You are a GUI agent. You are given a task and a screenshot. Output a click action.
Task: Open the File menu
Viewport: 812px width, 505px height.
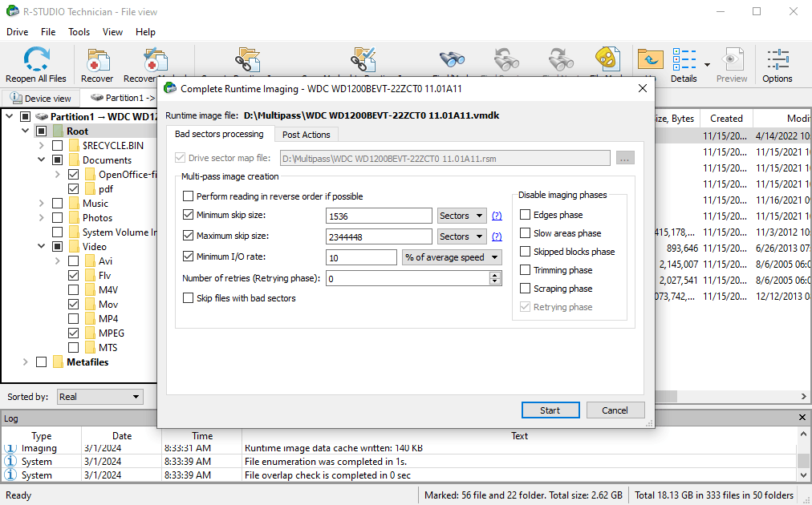coord(48,32)
